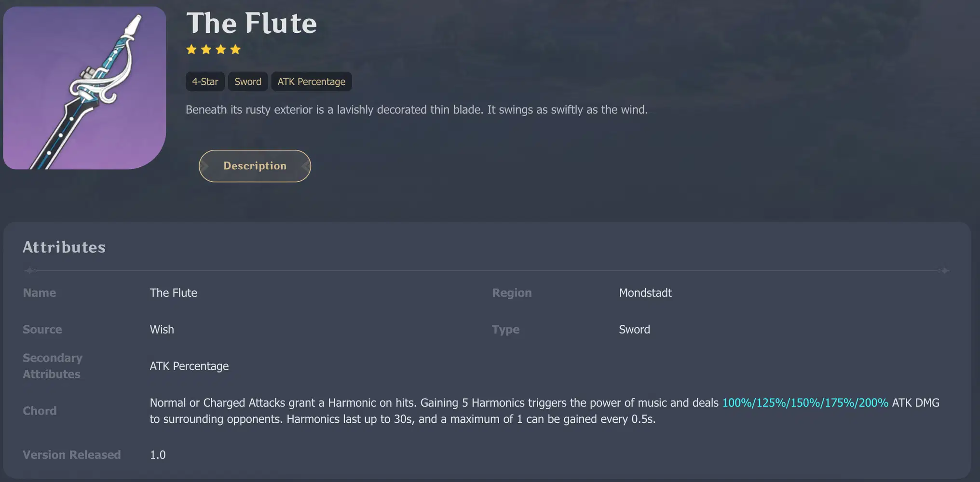This screenshot has width=980, height=482.
Task: Click the third gold rating star
Action: click(x=221, y=50)
